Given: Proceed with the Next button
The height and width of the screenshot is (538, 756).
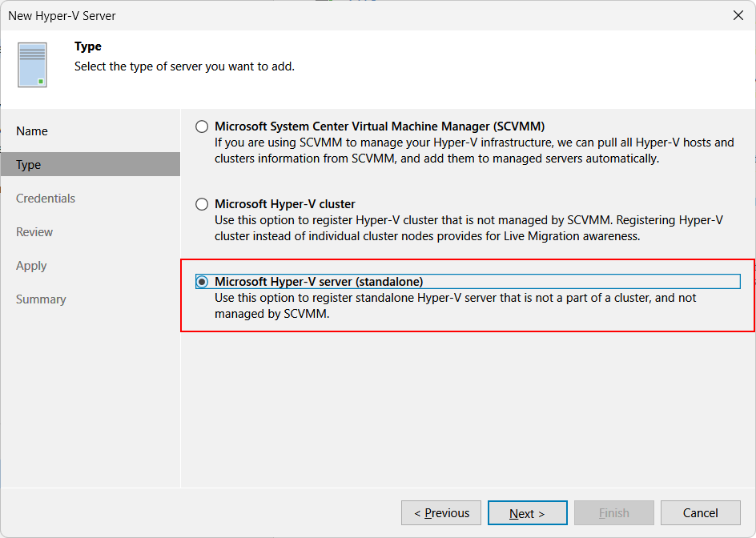Looking at the screenshot, I should (x=528, y=513).
